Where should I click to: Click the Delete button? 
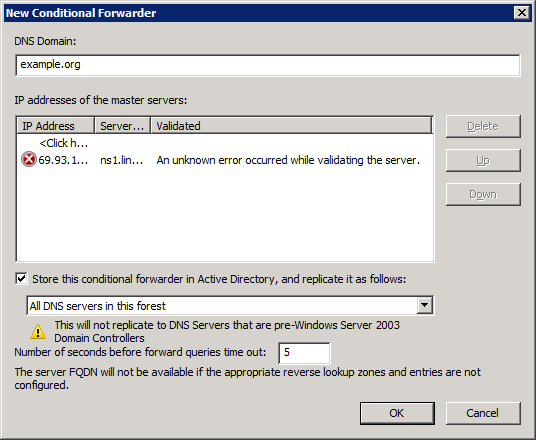(x=483, y=126)
